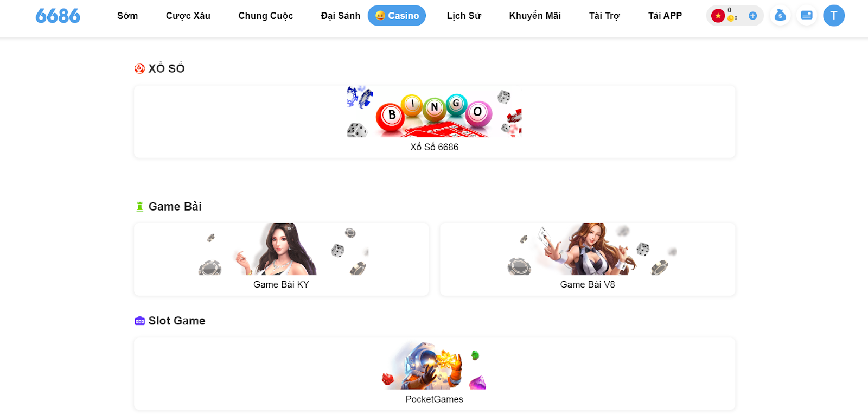The image size is (868, 414).
Task: Open the Xổ Số 6686 bingo card
Action: tap(435, 122)
